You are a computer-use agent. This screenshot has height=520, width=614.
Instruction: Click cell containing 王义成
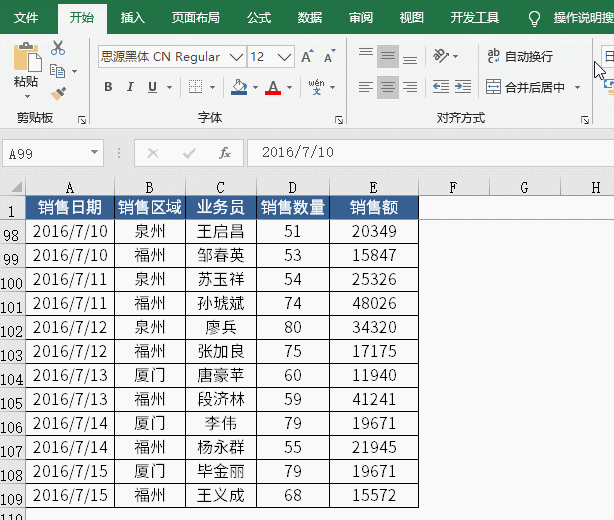pos(221,495)
